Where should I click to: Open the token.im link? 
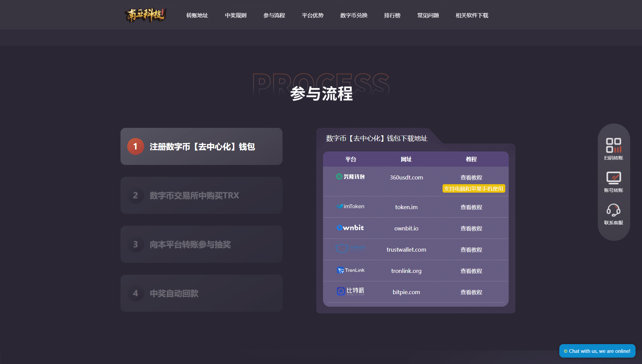[x=406, y=207]
